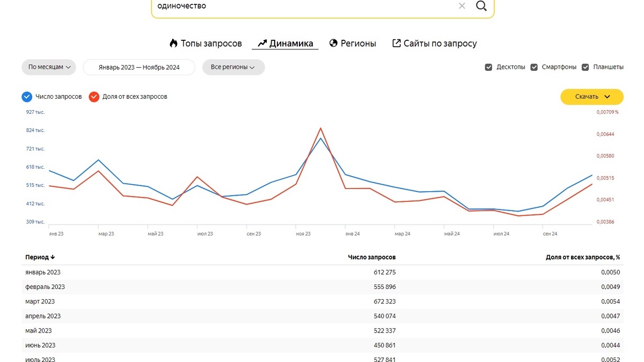Open the date range Январь 2023 — Ноябрь 2024
The height and width of the screenshot is (362, 644).
(139, 67)
